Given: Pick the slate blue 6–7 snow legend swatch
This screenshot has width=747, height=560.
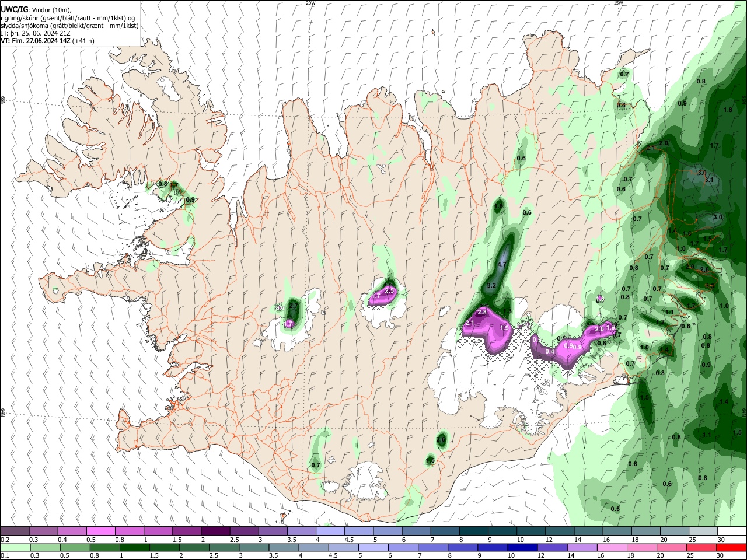Looking at the screenshot, I should coord(416,531).
